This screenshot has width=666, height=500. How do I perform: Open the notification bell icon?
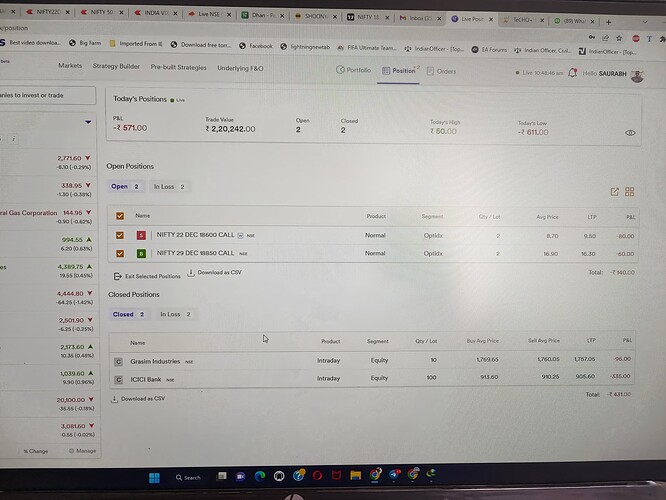573,73
